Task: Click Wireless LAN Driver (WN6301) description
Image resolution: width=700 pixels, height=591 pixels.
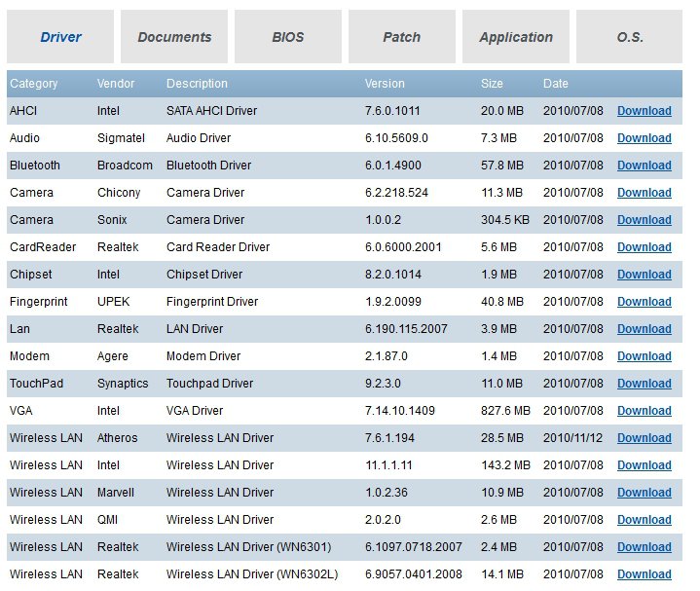Action: pyautogui.click(x=248, y=546)
